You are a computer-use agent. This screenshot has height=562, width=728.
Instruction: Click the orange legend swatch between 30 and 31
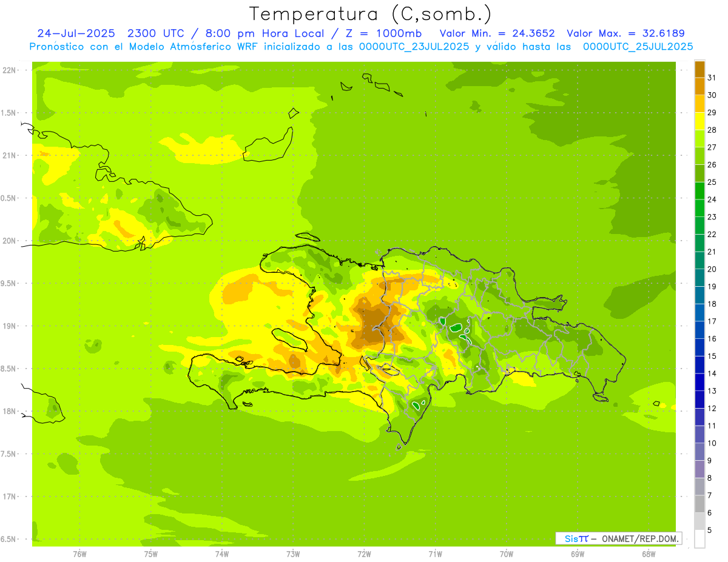[x=699, y=86]
